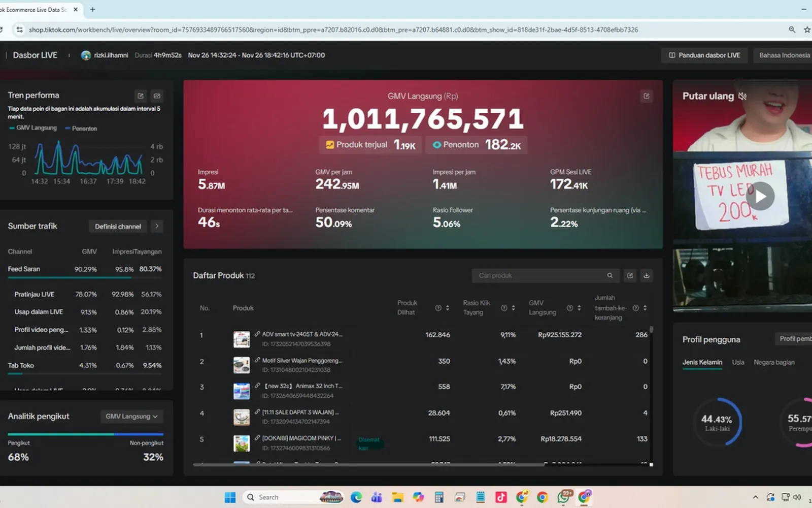Click the Penonton 182.2K chip
The width and height of the screenshot is (812, 508).
[477, 145]
